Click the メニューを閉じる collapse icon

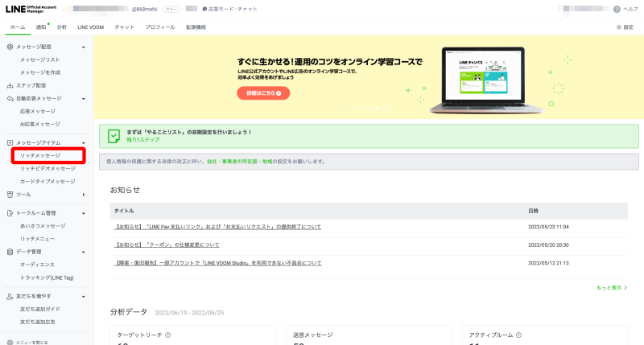point(10,342)
